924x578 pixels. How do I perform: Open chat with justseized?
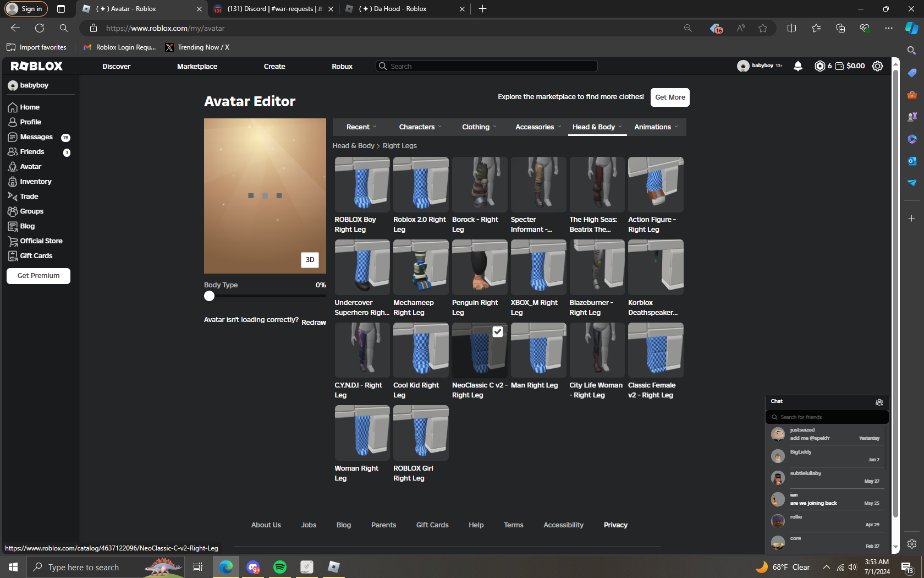coord(827,434)
